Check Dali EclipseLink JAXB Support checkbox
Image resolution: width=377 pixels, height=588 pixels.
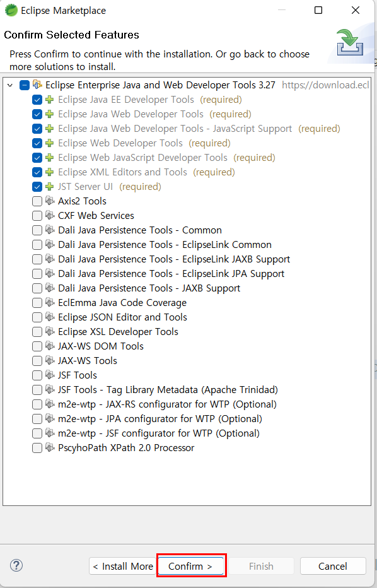[37, 259]
